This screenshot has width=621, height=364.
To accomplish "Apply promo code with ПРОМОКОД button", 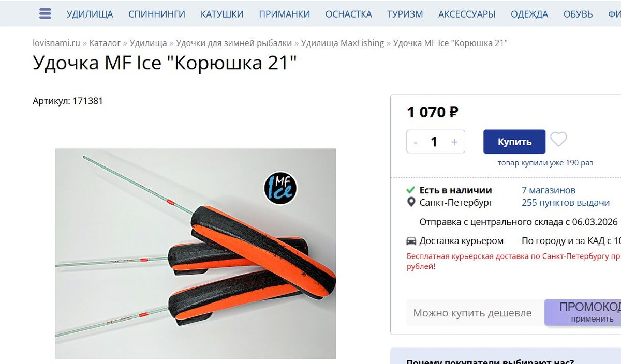I will pos(583,312).
